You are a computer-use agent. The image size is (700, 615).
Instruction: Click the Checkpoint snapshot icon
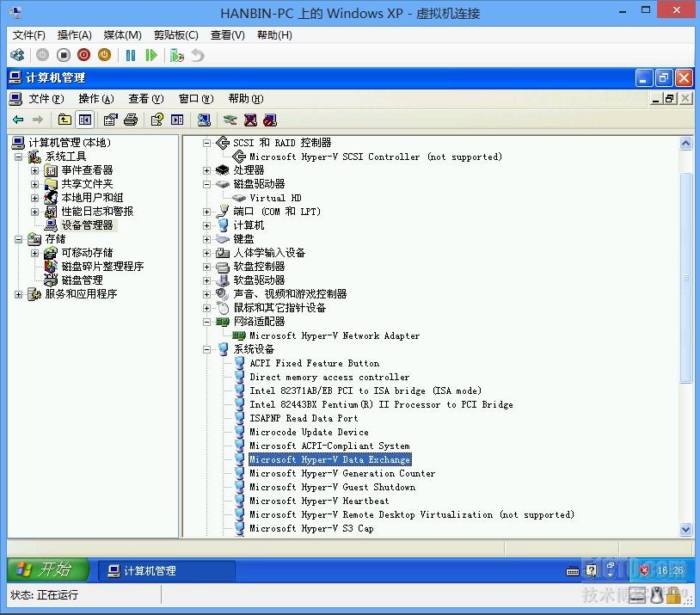click(177, 55)
